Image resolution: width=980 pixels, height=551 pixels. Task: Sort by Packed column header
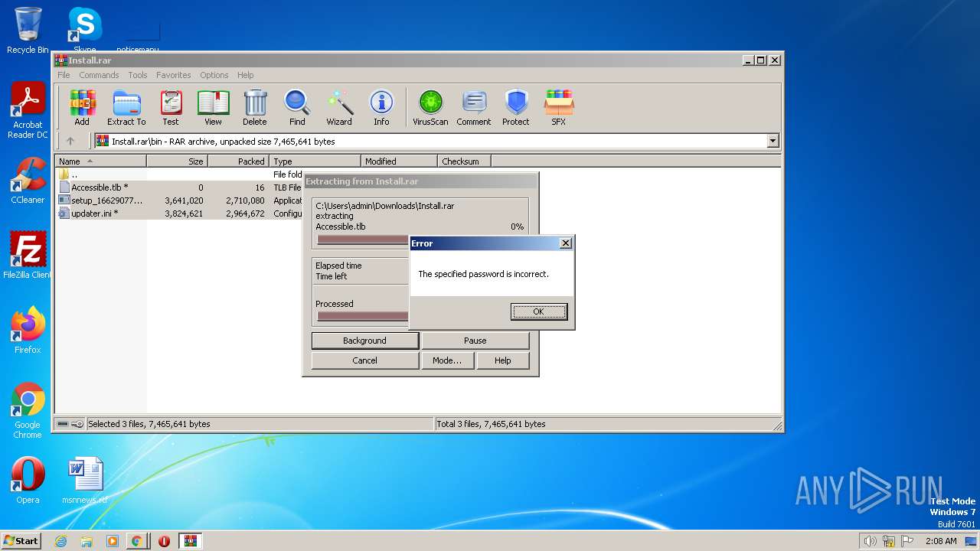[x=238, y=161]
